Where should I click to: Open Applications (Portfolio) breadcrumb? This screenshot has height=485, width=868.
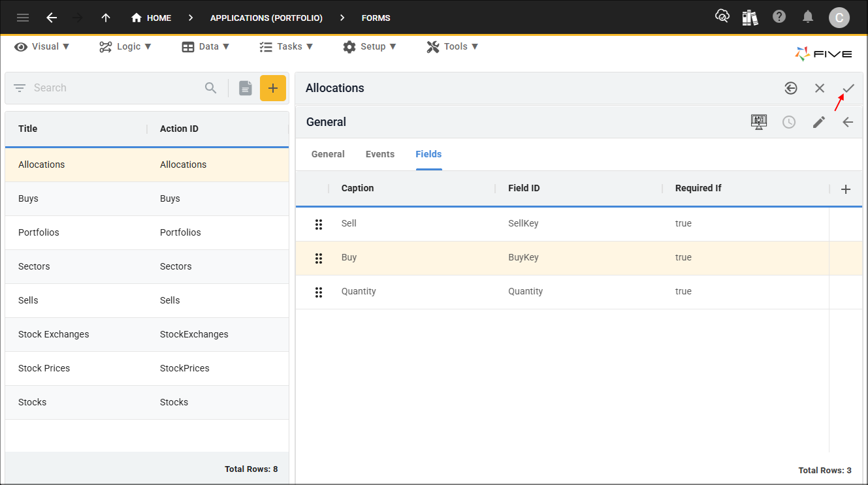coord(266,18)
